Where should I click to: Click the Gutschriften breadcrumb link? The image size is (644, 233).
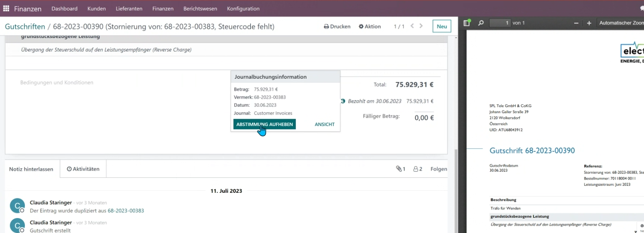click(x=25, y=27)
